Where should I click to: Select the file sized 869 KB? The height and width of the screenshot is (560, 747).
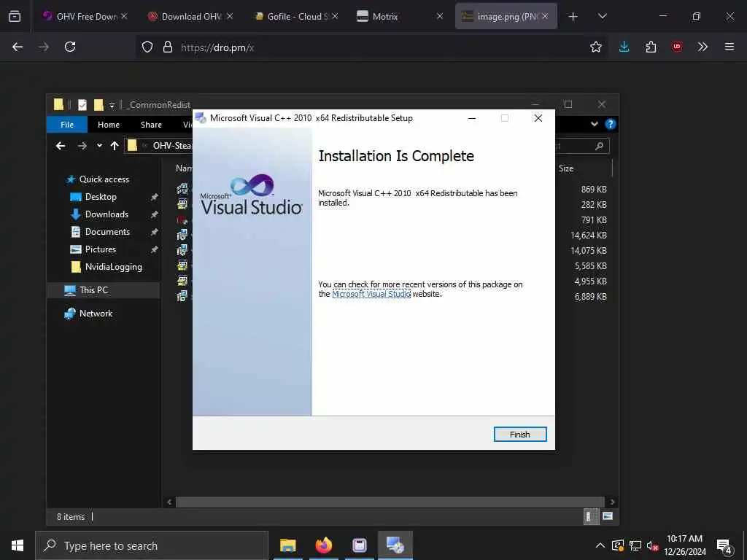(x=594, y=190)
